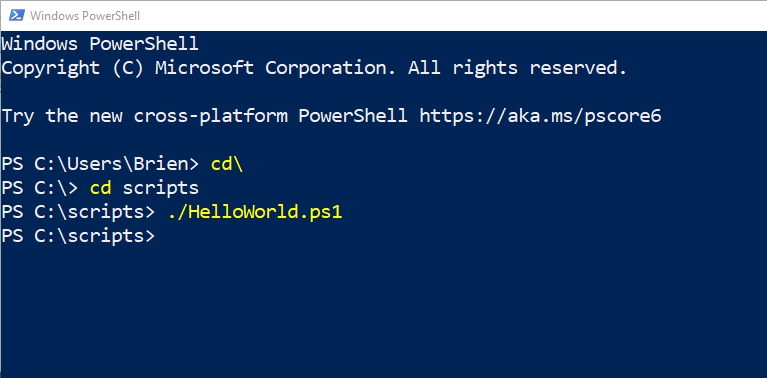Click the PS C:\scripts> prompt before ./HelloWorld.ps1
The image size is (767, 378).
[x=78, y=212]
